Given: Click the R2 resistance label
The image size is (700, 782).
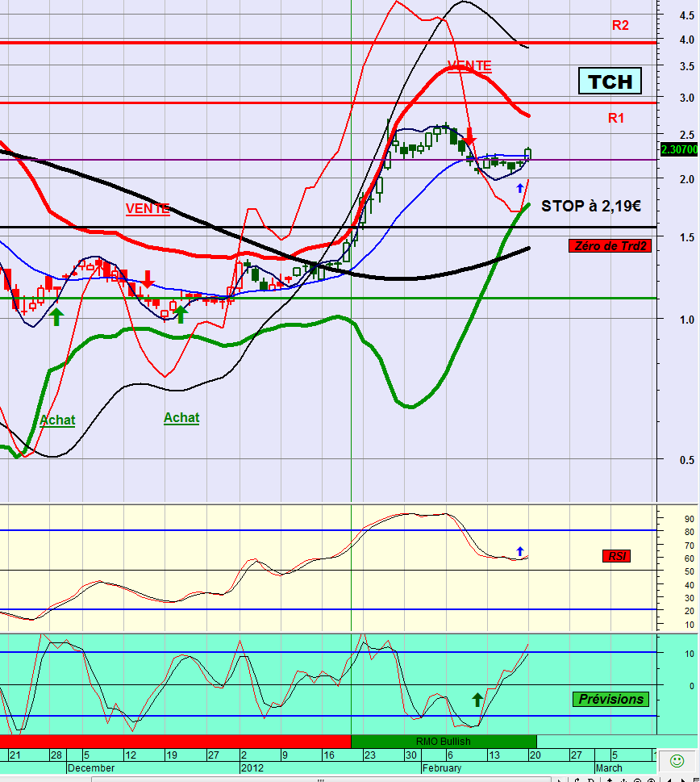Looking at the screenshot, I should [620, 26].
